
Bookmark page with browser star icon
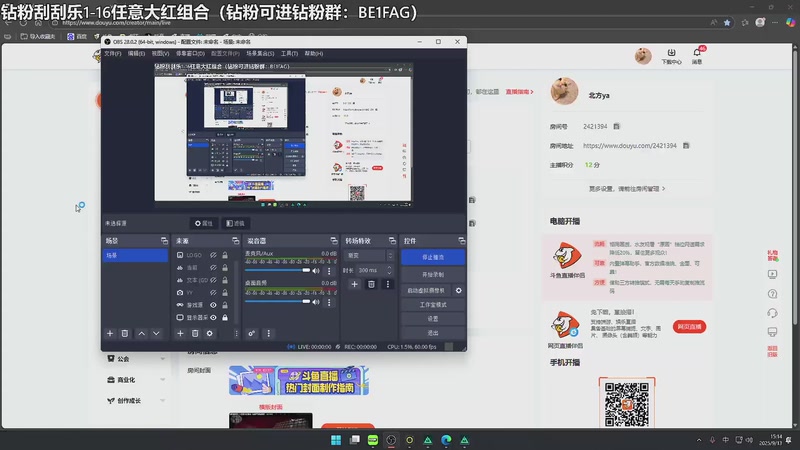727,22
